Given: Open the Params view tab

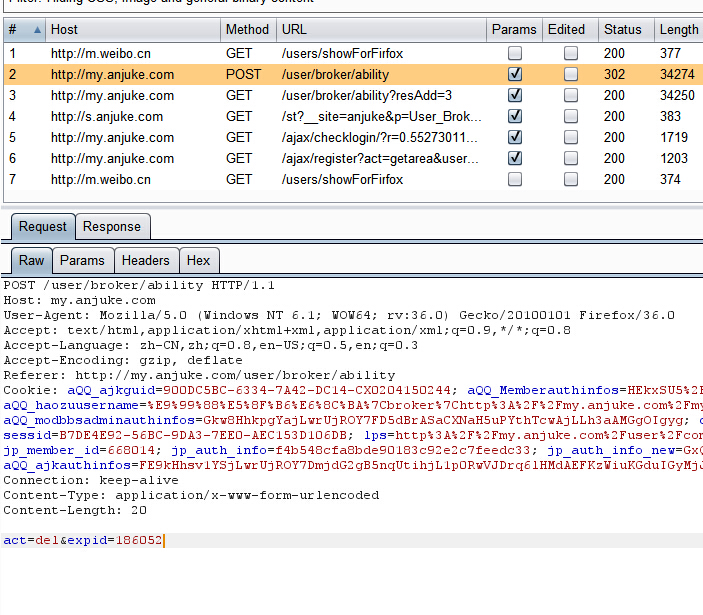Looking at the screenshot, I should 82,260.
